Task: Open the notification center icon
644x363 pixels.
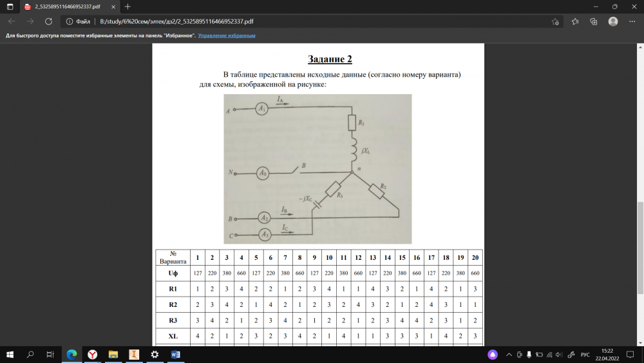Action: point(630,355)
